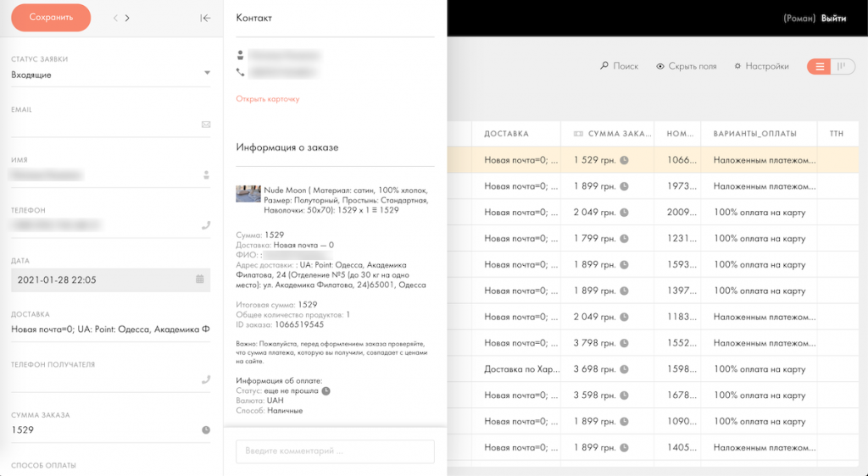Click phone icon in Телефон field
The width and height of the screenshot is (868, 476).
tap(206, 225)
